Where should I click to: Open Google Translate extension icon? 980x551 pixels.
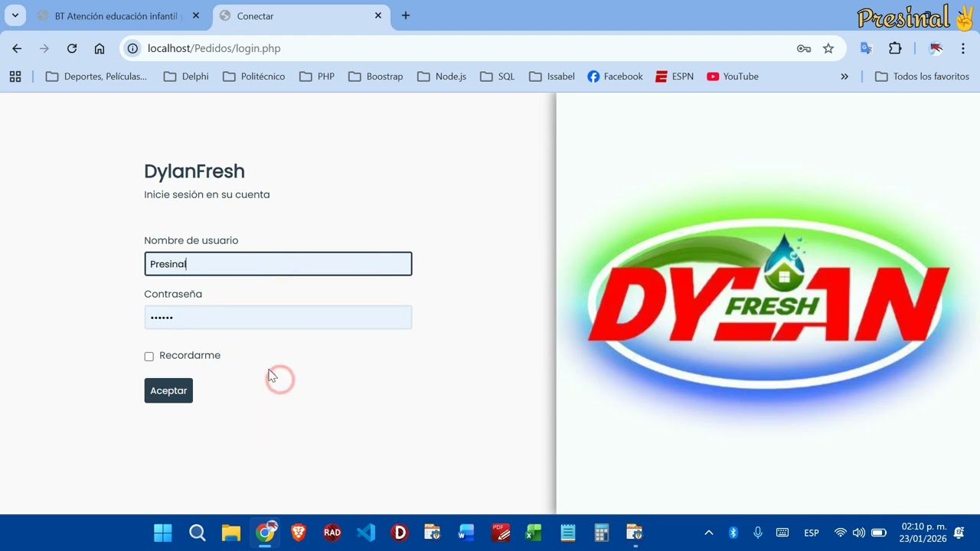pyautogui.click(x=867, y=48)
